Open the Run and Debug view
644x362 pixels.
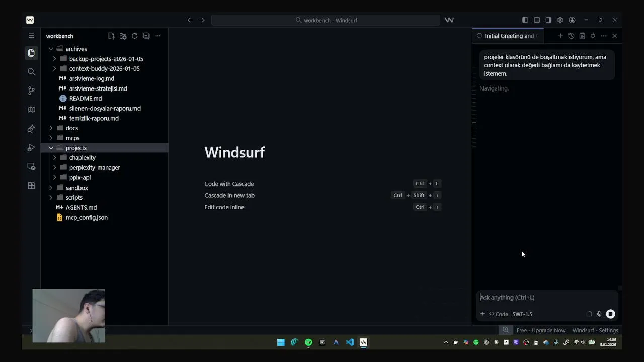tap(31, 148)
